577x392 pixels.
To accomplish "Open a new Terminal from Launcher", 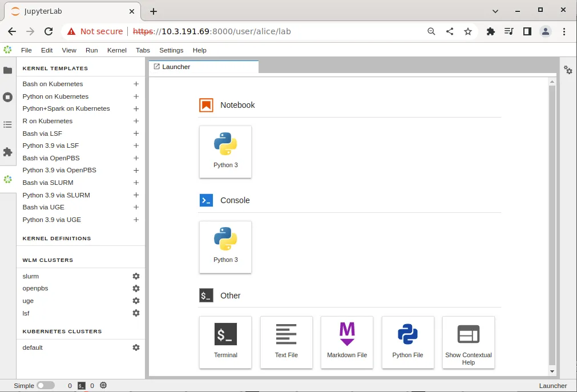I will (225, 342).
